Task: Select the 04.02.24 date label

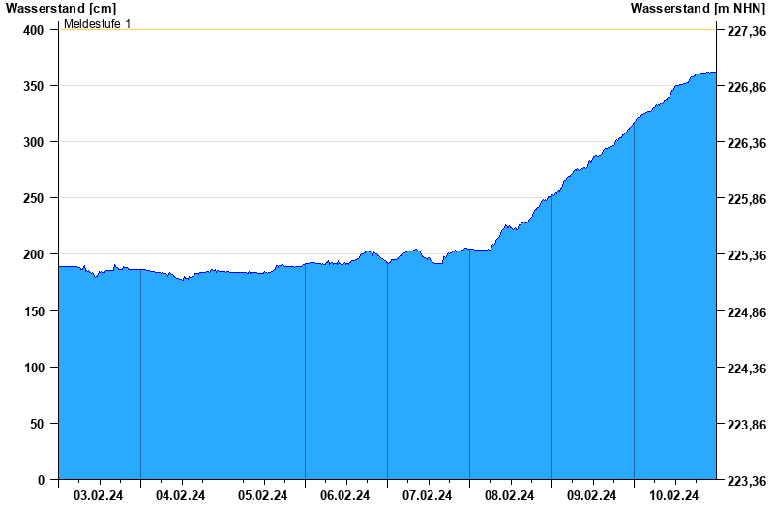Action: (181, 496)
